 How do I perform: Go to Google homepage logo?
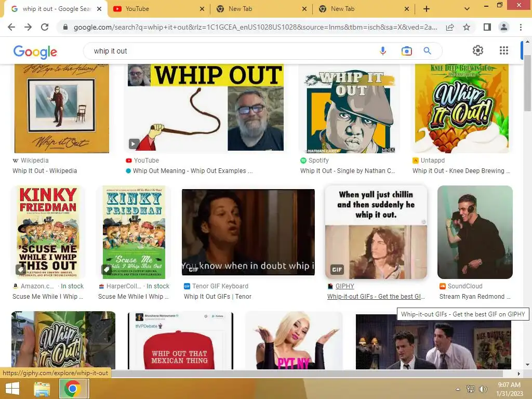35,51
